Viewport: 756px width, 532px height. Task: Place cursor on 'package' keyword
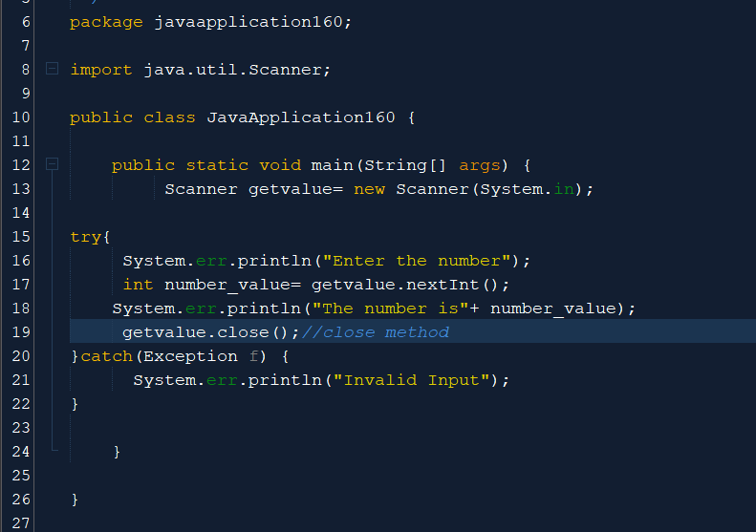tap(106, 23)
